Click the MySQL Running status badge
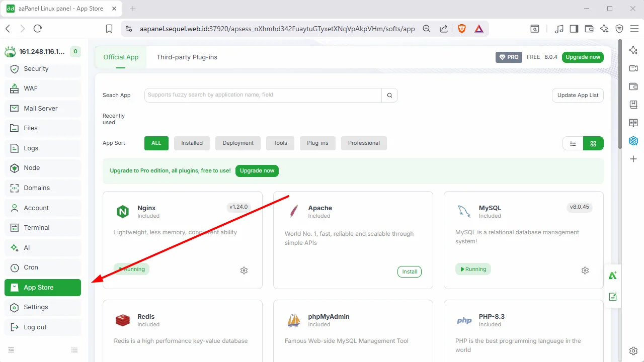The width and height of the screenshot is (644, 362). coord(473,269)
